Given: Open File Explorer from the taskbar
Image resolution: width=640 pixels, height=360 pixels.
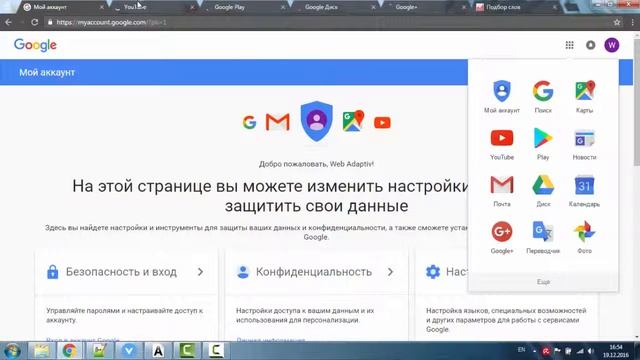Looking at the screenshot, I should pyautogui.click(x=41, y=351).
